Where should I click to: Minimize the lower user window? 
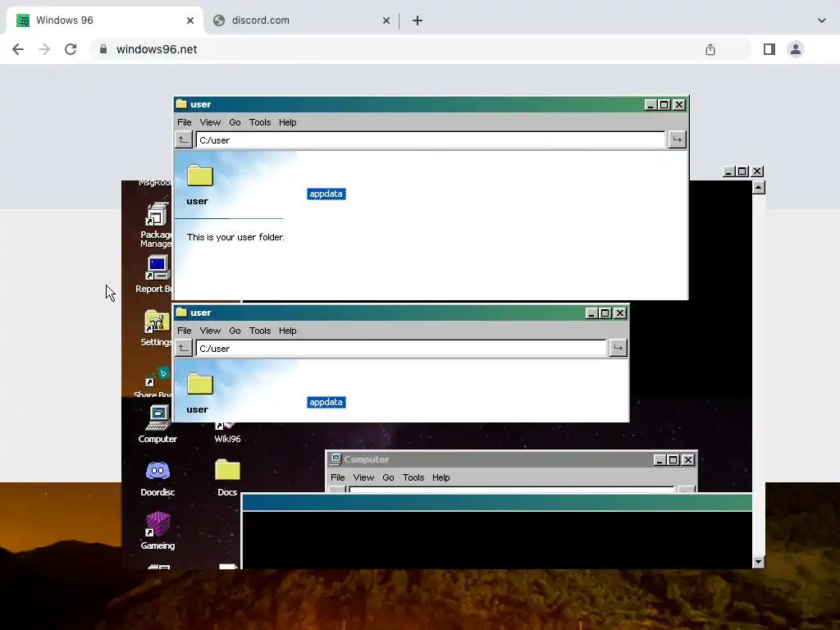(591, 313)
